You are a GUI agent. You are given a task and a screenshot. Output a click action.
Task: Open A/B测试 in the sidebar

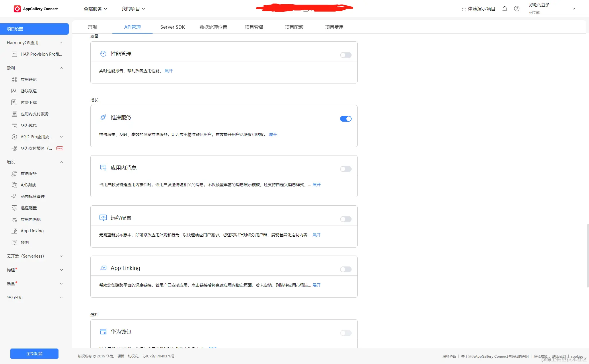coord(28,185)
